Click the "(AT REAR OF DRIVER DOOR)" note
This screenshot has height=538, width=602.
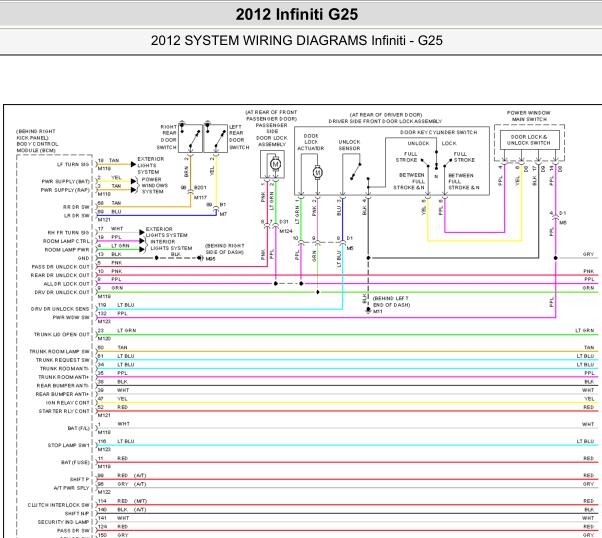coord(385,115)
